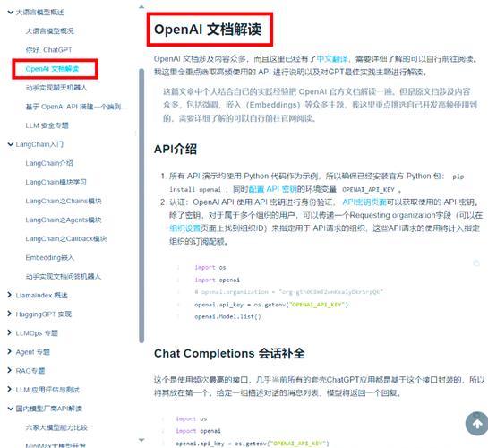Collapse the 大语言模型概述 section chevron

click(x=10, y=13)
